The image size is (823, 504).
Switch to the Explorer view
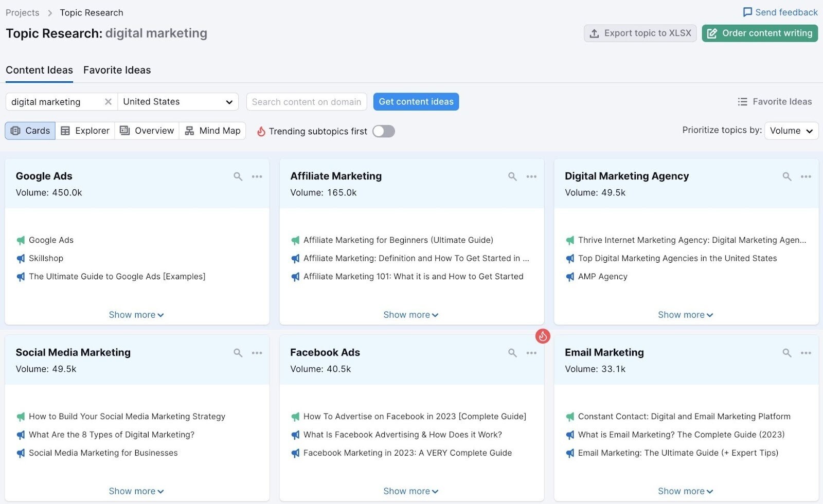(x=84, y=131)
